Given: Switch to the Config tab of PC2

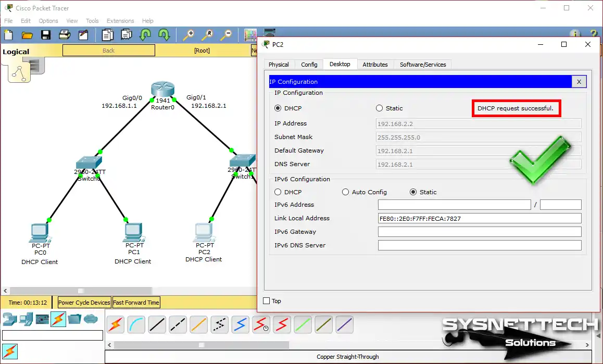Looking at the screenshot, I should pyautogui.click(x=309, y=64).
